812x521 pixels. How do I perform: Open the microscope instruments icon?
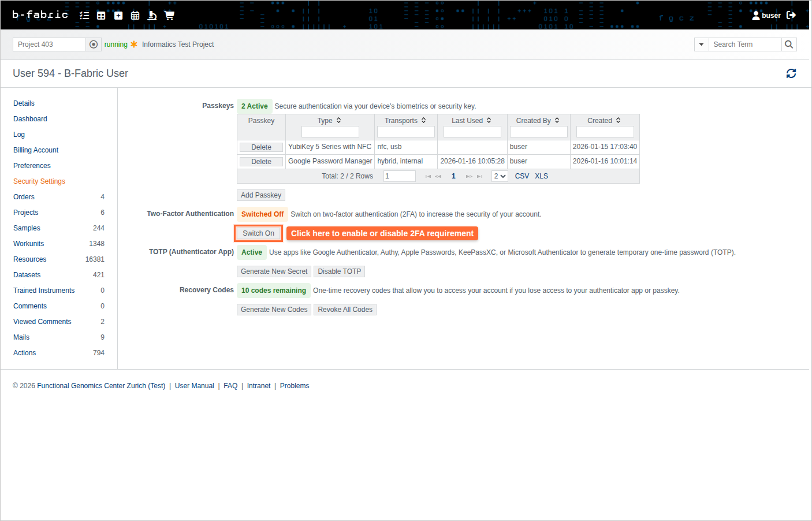point(152,16)
